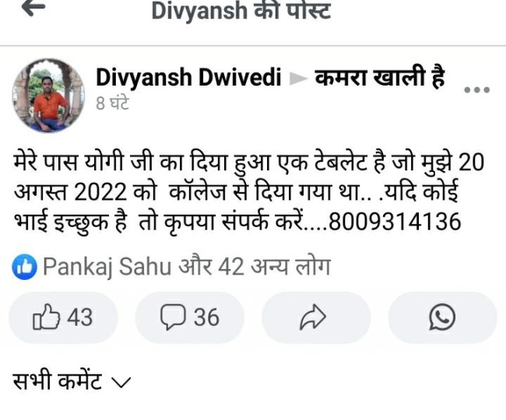Click the blue like reaction icon

coord(24,267)
